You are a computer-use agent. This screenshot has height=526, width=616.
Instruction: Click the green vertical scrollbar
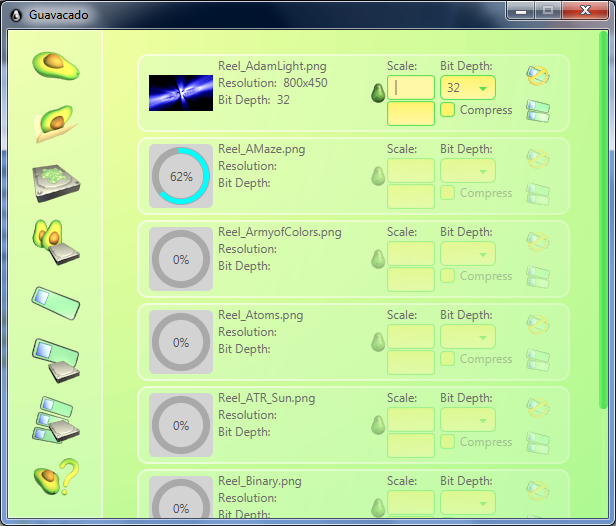click(603, 221)
